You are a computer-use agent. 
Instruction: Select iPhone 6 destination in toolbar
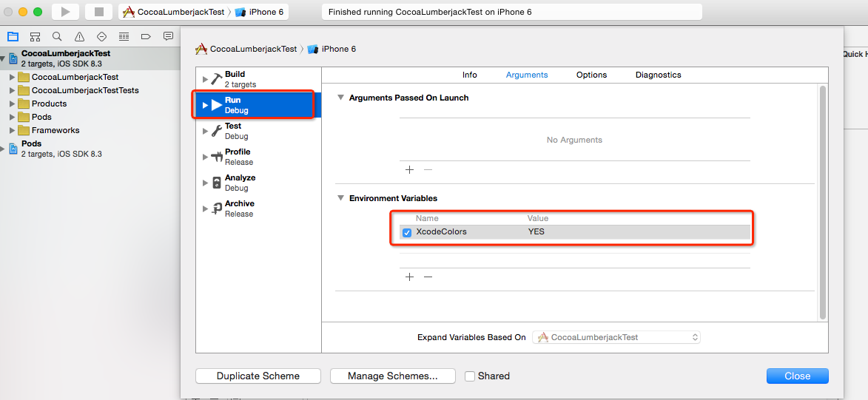coord(260,12)
